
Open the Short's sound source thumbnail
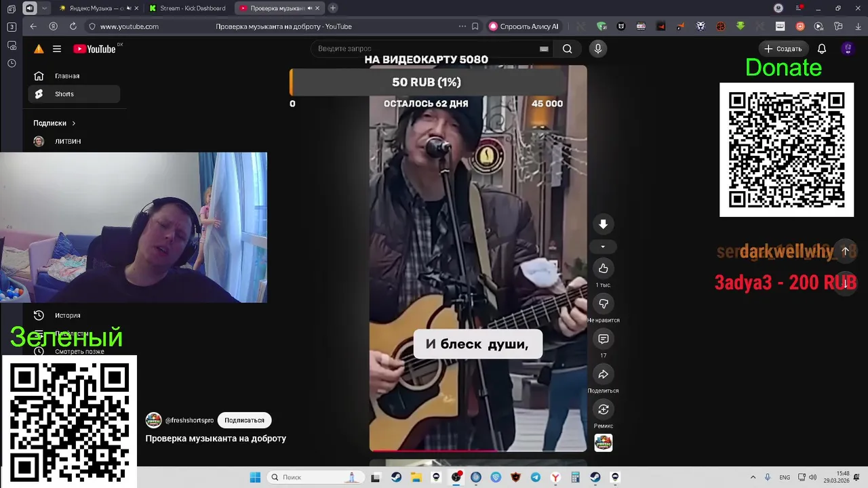tap(603, 443)
